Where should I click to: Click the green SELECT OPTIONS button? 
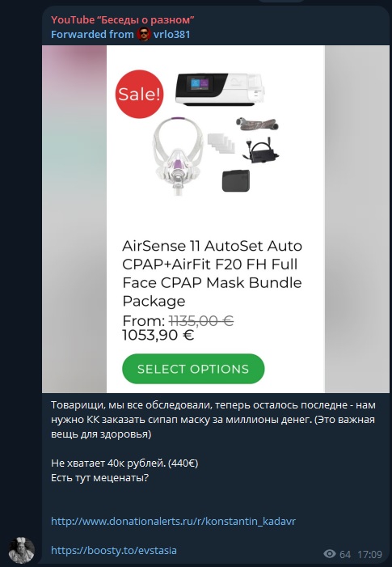pyautogui.click(x=193, y=369)
